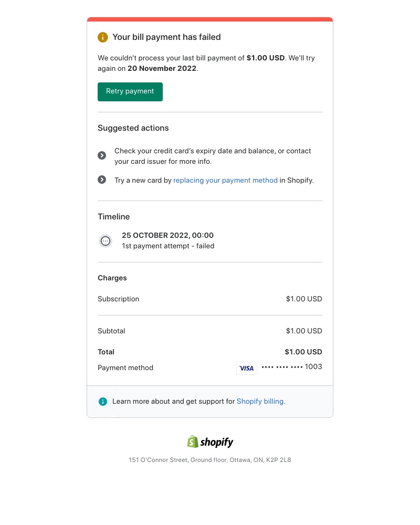Open the Shopify billing support link
The width and height of the screenshot is (420, 525).
[259, 401]
